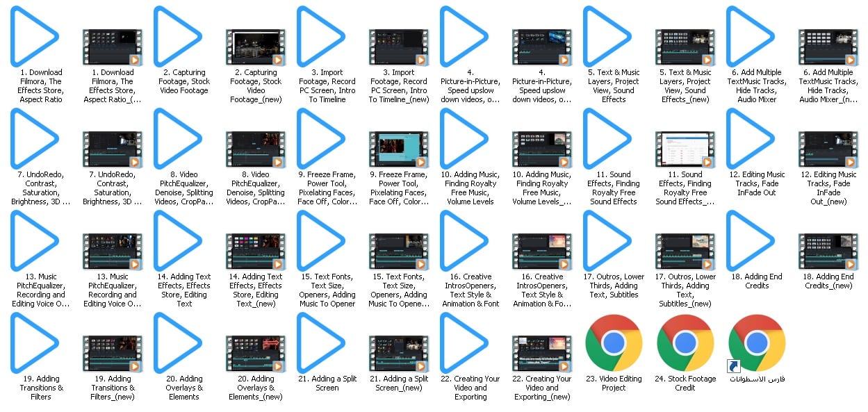Click '10. Adding Music... Volume Levels_...' filename text
The height and width of the screenshot is (412, 868).
click(542, 188)
